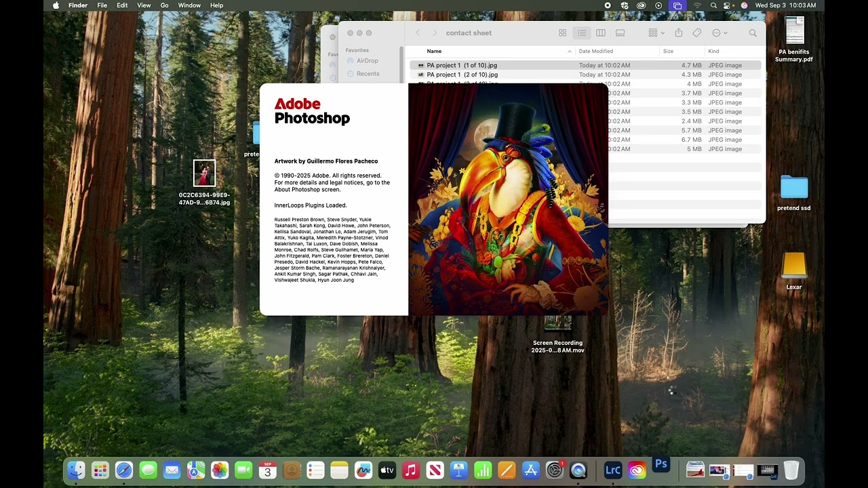Switch Finder window to gallery view
The height and width of the screenshot is (488, 868).
click(620, 33)
